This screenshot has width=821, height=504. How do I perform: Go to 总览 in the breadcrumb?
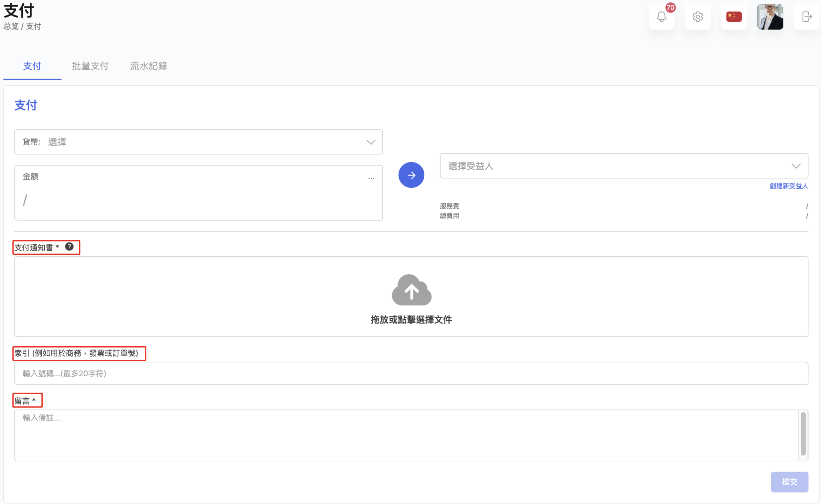click(x=11, y=26)
